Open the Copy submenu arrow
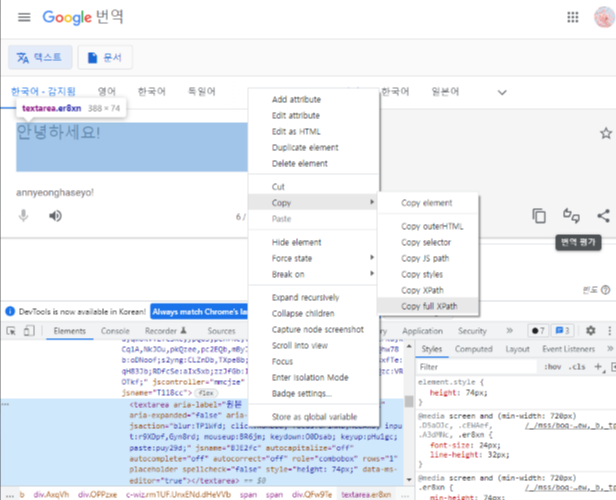The image size is (616, 500). click(372, 202)
